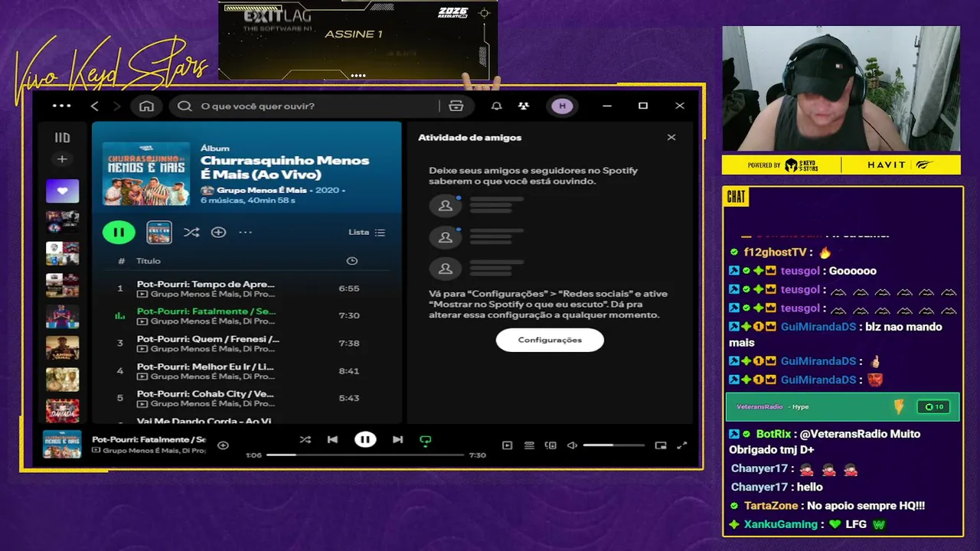Open the miniplayer icon
The height and width of the screenshot is (551, 980).
click(x=661, y=445)
